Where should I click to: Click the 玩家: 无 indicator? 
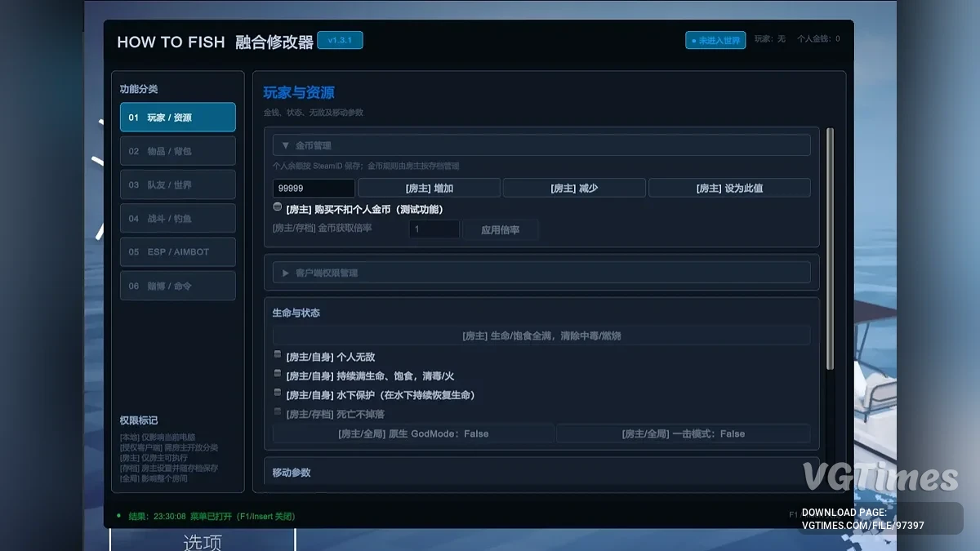(x=769, y=38)
